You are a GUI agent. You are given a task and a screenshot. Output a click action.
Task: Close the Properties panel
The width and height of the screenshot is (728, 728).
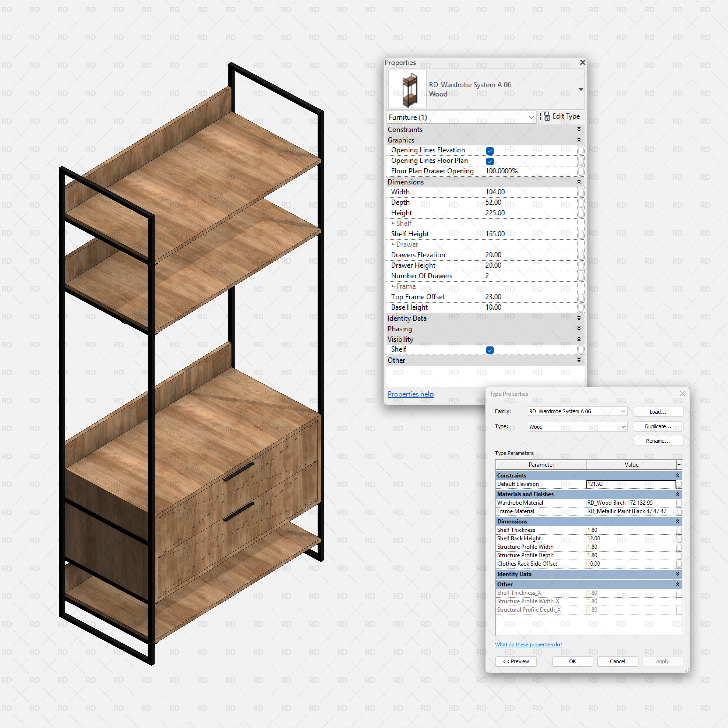pos(583,63)
